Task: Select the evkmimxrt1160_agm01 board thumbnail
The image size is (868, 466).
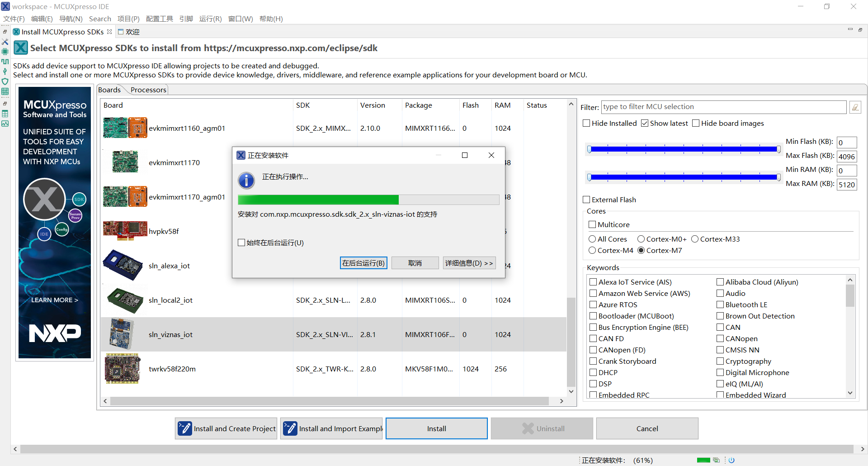Action: 125,128
